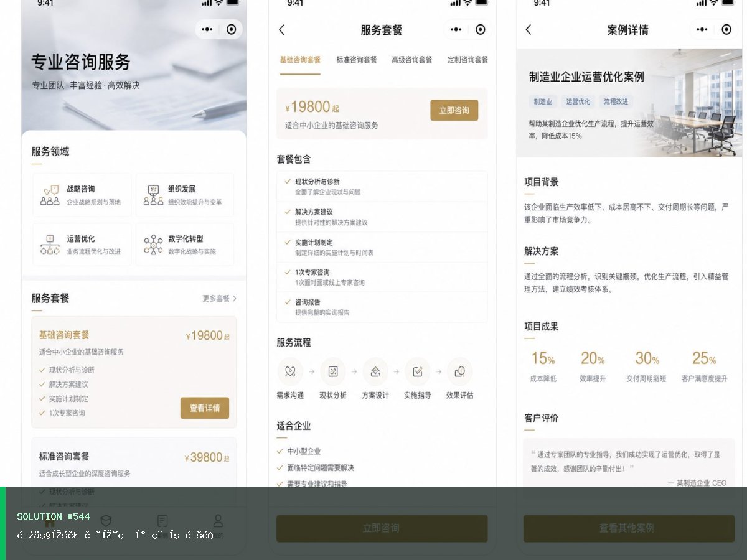Select the 实施计划制定 row in 套餐包含

tap(382, 247)
